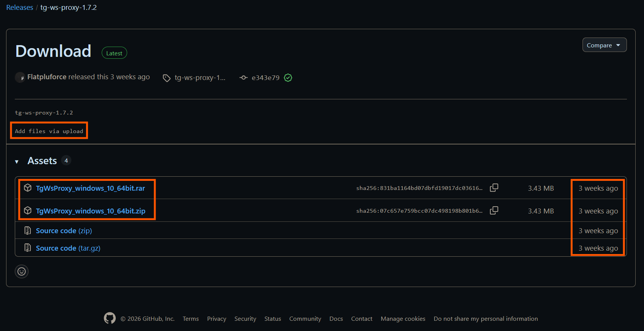Open the Flatpluforce profile link
The image size is (644, 331).
pyautogui.click(x=47, y=77)
